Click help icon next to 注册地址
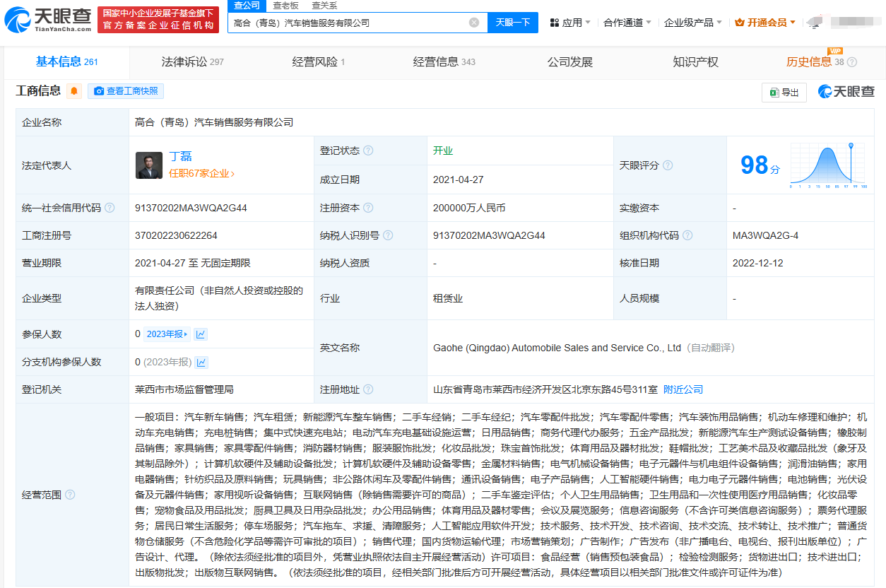 click(x=368, y=389)
